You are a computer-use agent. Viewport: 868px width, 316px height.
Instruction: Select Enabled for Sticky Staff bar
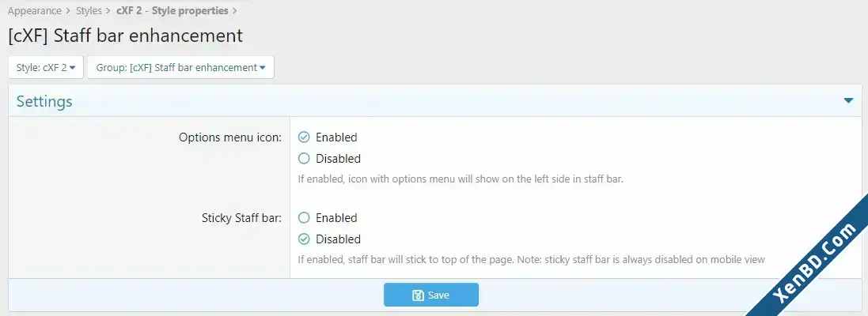click(304, 218)
